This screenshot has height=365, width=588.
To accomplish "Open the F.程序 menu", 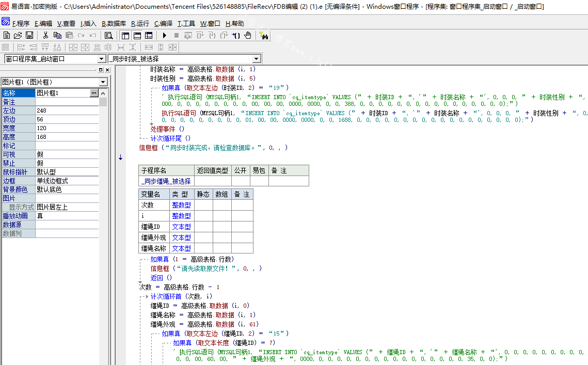I will [x=21, y=24].
